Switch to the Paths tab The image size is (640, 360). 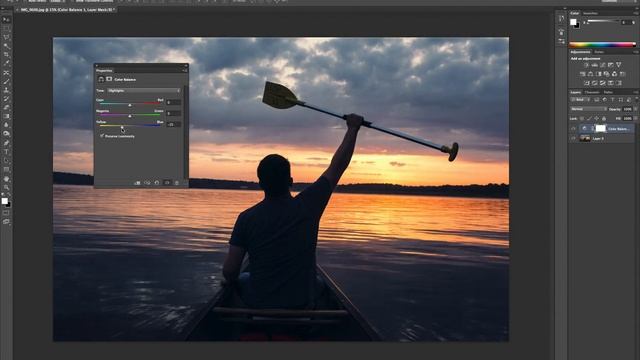(x=608, y=92)
